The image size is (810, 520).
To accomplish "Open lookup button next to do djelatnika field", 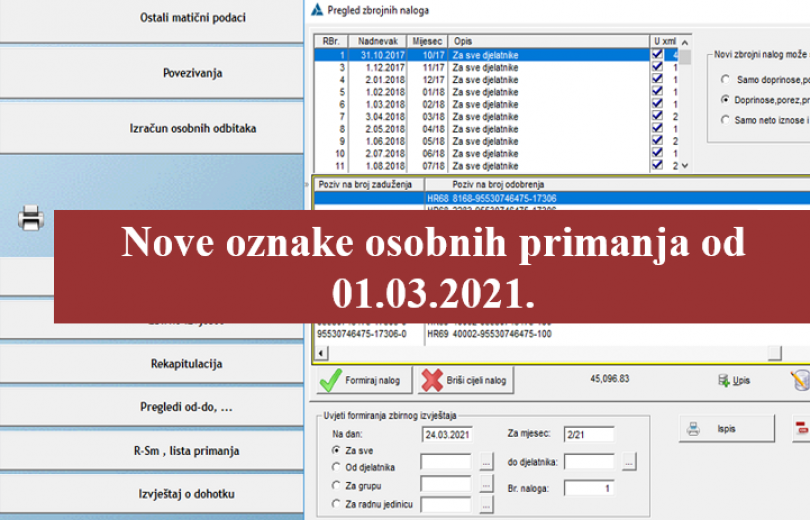I will click(x=629, y=462).
